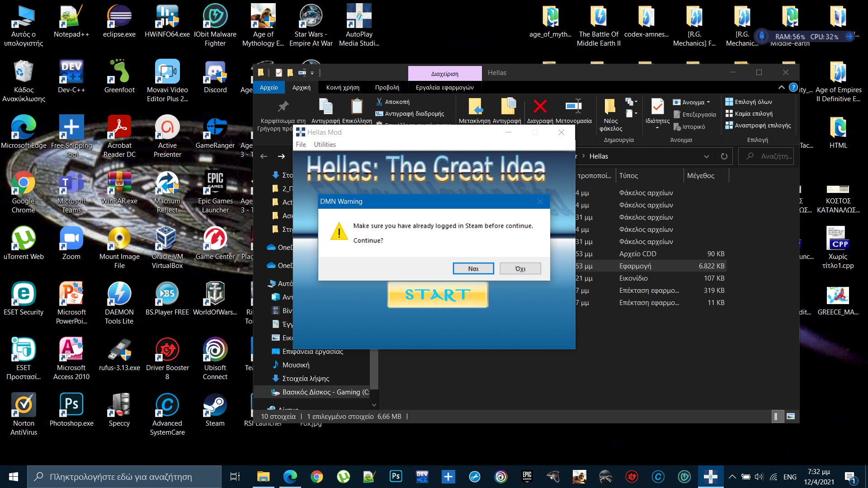Select the Εργαλεία εφαρμογών ribbon tab
Image resolution: width=868 pixels, height=488 pixels.
tap(445, 88)
